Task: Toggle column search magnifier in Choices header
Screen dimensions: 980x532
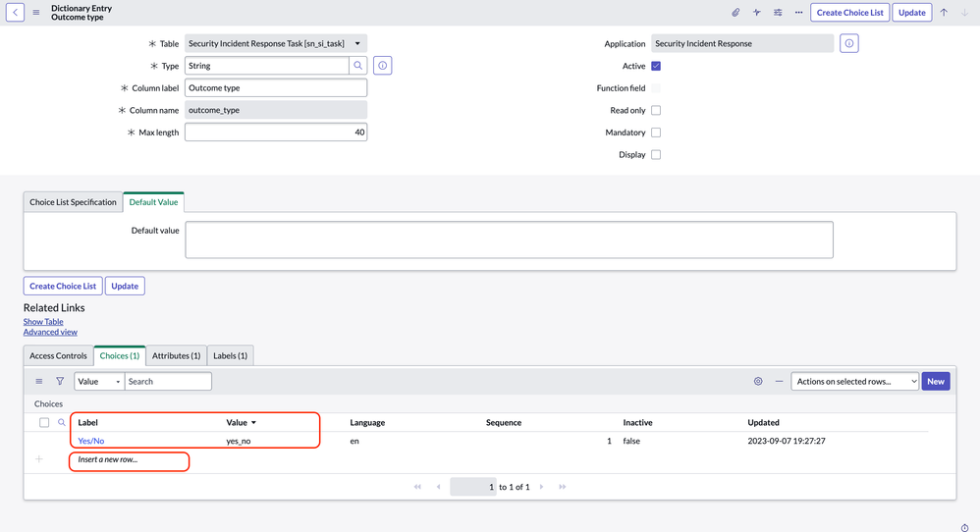Action: pyautogui.click(x=61, y=423)
